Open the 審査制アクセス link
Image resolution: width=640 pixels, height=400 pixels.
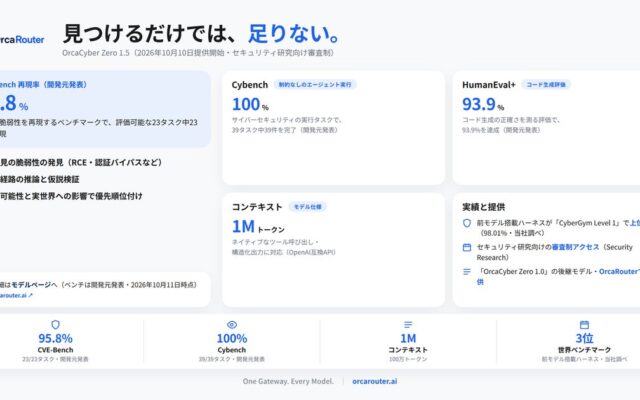[x=575, y=247]
